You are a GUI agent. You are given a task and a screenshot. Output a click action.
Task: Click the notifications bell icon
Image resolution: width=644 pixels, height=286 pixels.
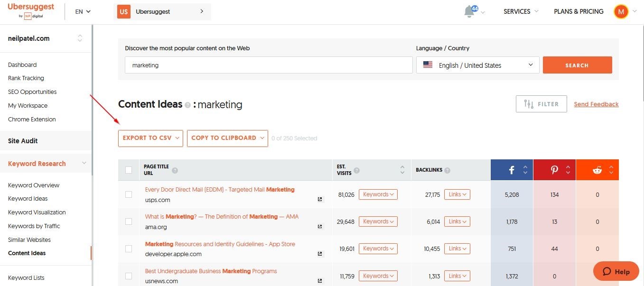[469, 11]
